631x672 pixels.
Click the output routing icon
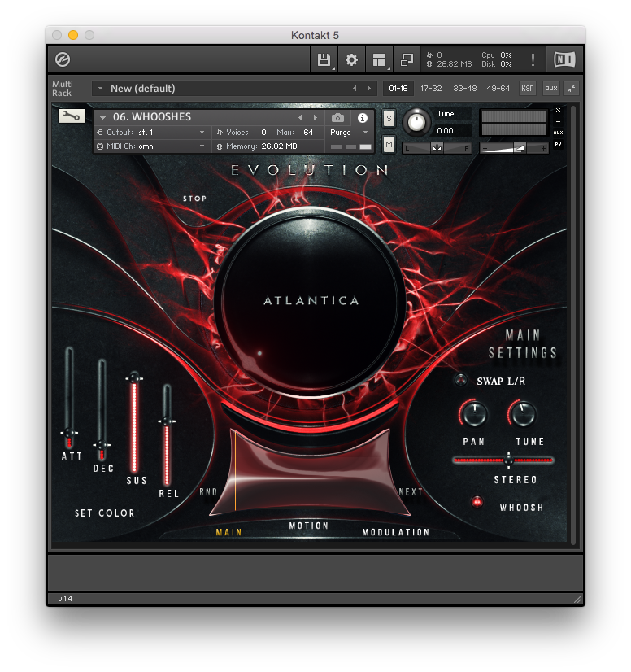tap(100, 133)
